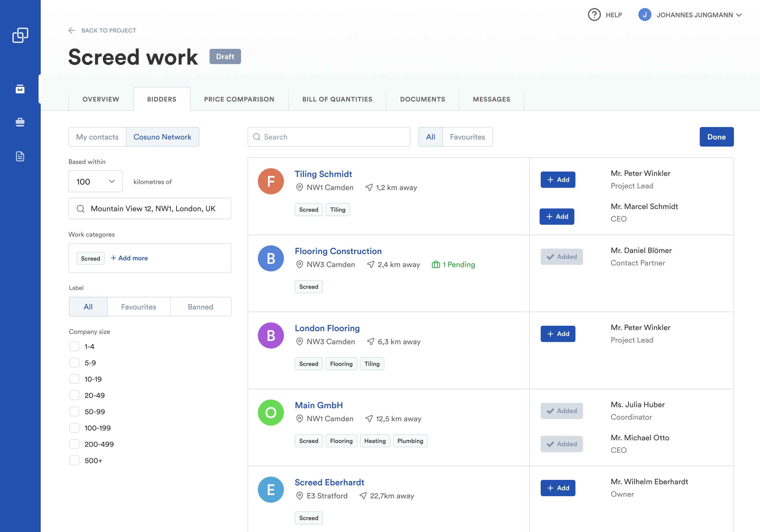The image size is (760, 532).
Task: Click the Johannes Jungmann avatar circle
Action: point(645,15)
